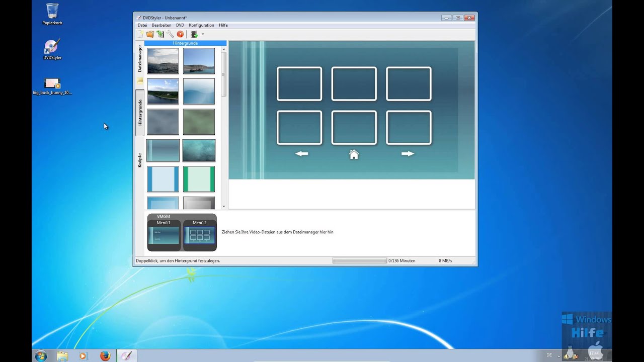Select the Menü 1 thumbnail in the timeline
644x362 pixels.
tap(164, 235)
